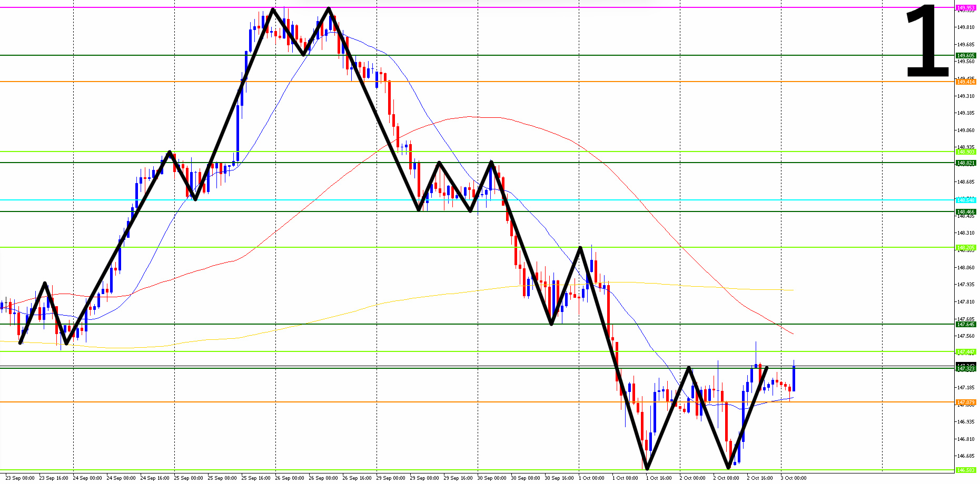Click the orange 149.414 price tag
This screenshot has width=980, height=484.
click(x=966, y=82)
